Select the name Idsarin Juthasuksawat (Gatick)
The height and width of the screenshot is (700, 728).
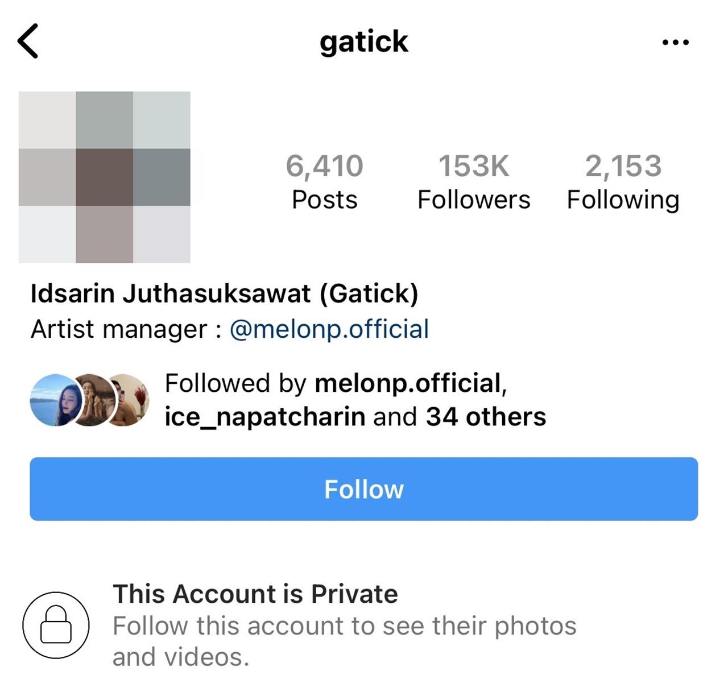tap(224, 293)
